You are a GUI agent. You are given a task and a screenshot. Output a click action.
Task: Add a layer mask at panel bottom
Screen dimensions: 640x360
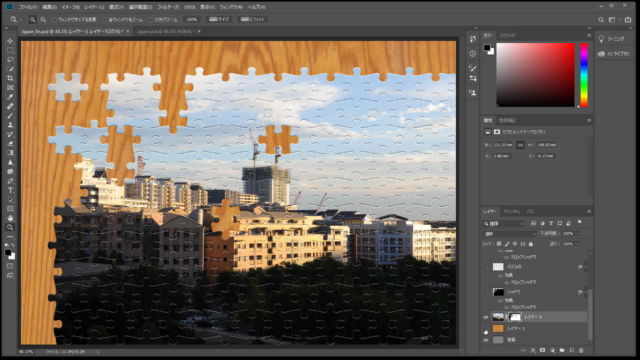coord(542,350)
